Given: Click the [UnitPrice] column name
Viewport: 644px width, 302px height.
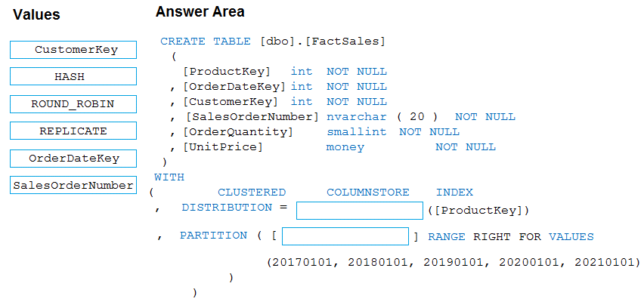Looking at the screenshot, I should [x=223, y=147].
